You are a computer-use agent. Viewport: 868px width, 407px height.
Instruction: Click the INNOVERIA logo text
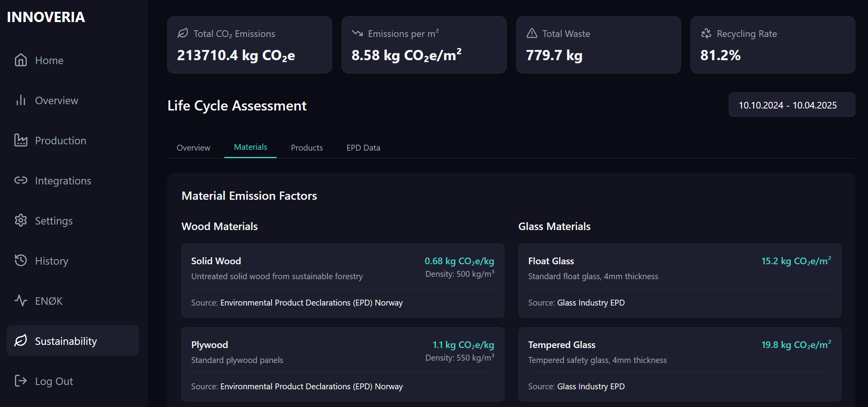46,17
